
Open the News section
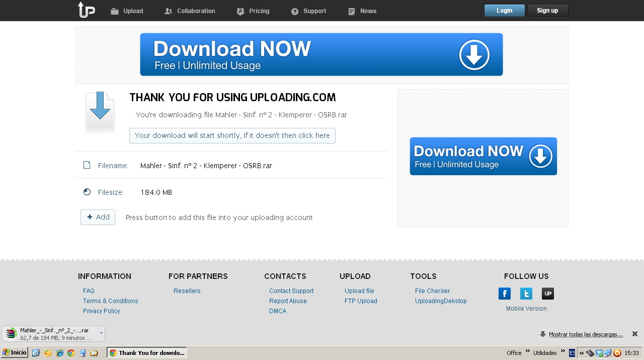tap(362, 11)
